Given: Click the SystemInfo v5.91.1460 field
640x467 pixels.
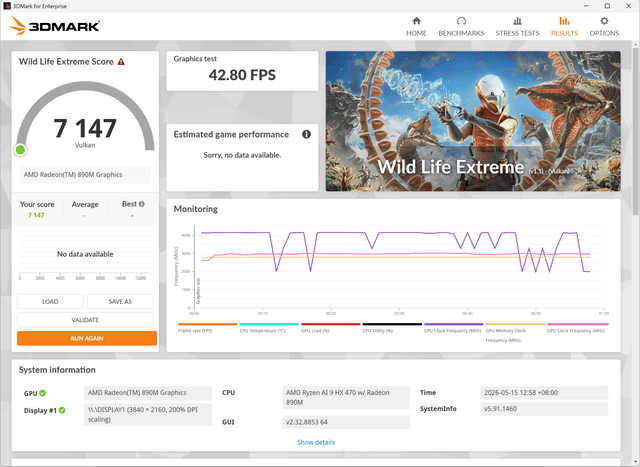Looking at the screenshot, I should pyautogui.click(x=544, y=409).
